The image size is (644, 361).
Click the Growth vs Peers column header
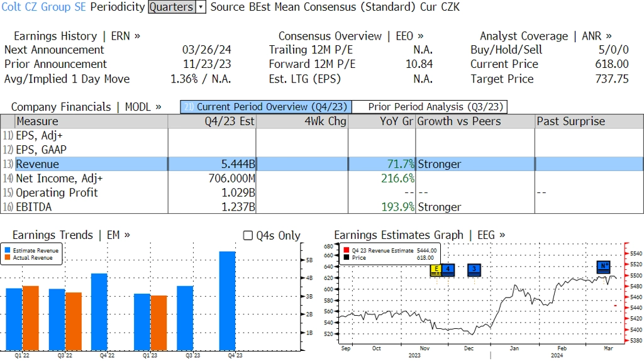click(475, 121)
